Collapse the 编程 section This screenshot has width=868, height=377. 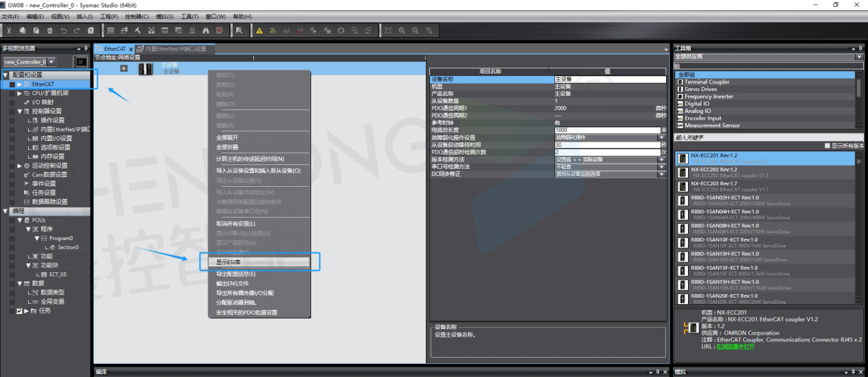pos(5,211)
